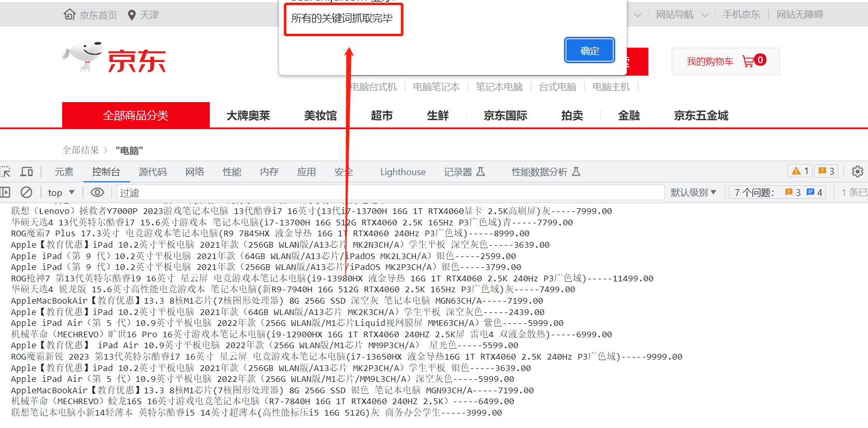Open 全部商品分类 category menu
The image size is (868, 428).
click(x=136, y=115)
